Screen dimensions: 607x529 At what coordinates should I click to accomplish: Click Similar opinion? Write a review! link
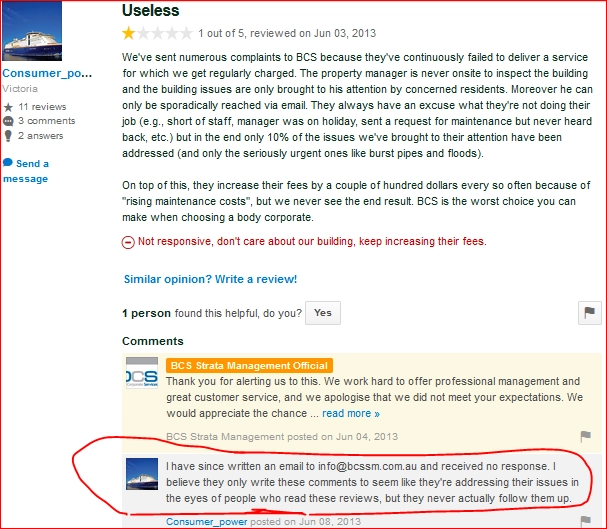[x=210, y=279]
